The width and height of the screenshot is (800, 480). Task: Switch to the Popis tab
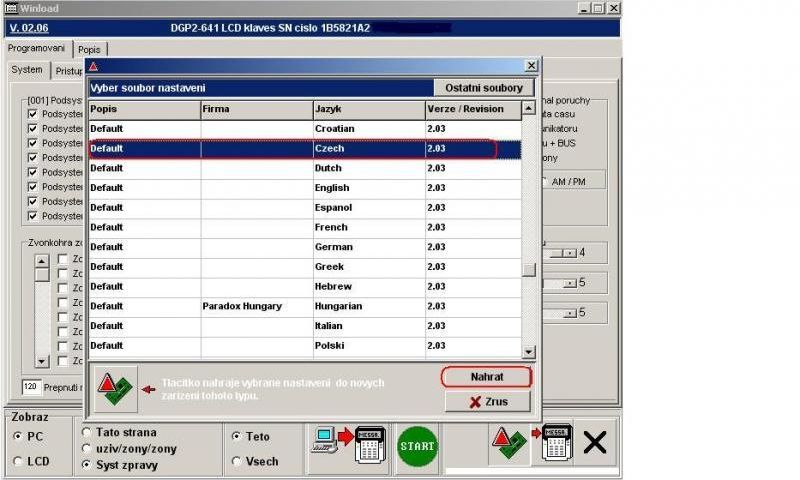click(x=91, y=48)
